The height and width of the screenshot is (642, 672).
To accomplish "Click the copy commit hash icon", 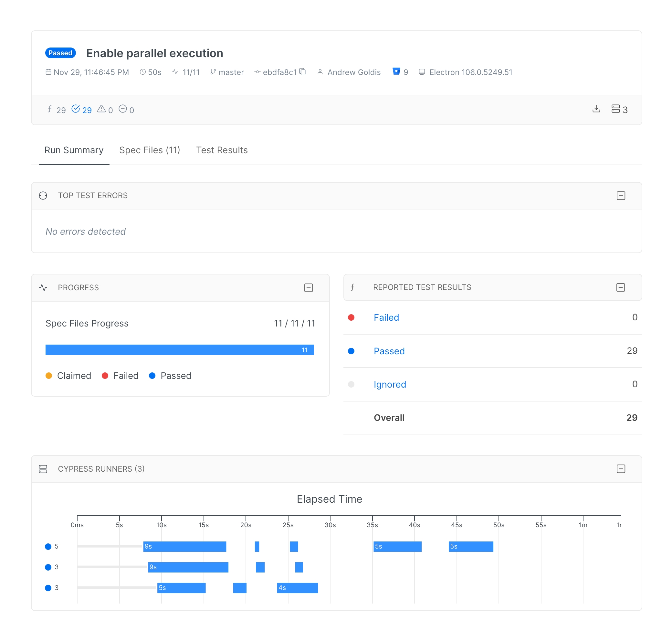I will pyautogui.click(x=302, y=72).
